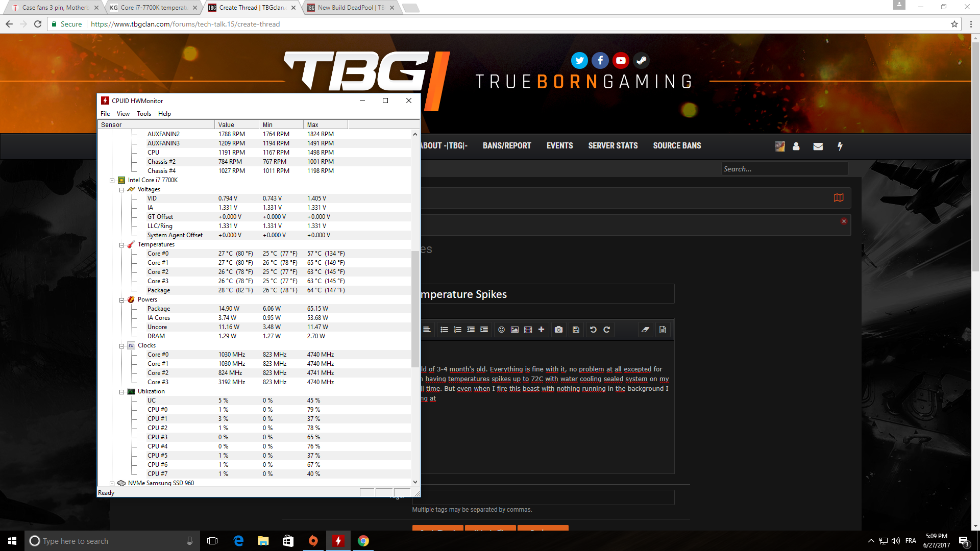Collapse the Temperatures tree node
980x551 pixels.
point(122,245)
